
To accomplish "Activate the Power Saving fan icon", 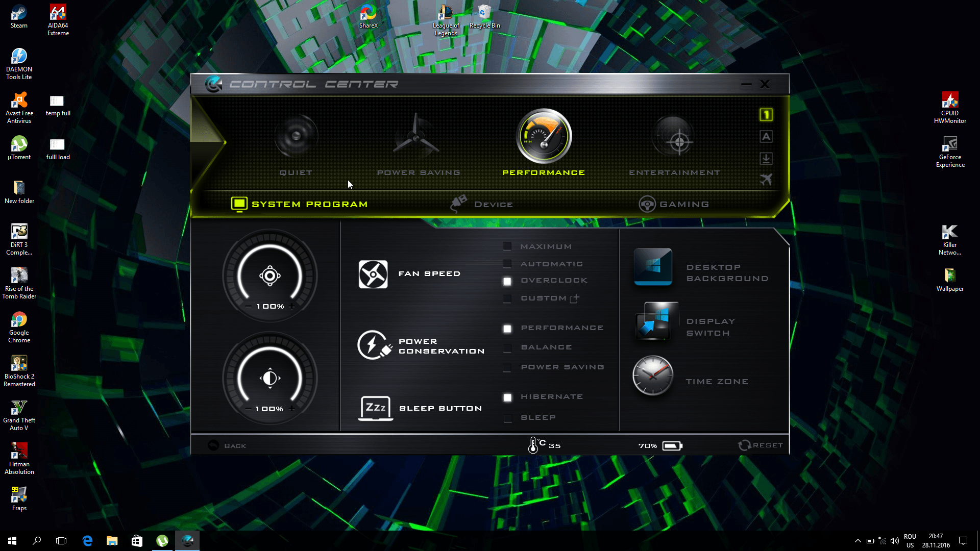I will pyautogui.click(x=416, y=137).
